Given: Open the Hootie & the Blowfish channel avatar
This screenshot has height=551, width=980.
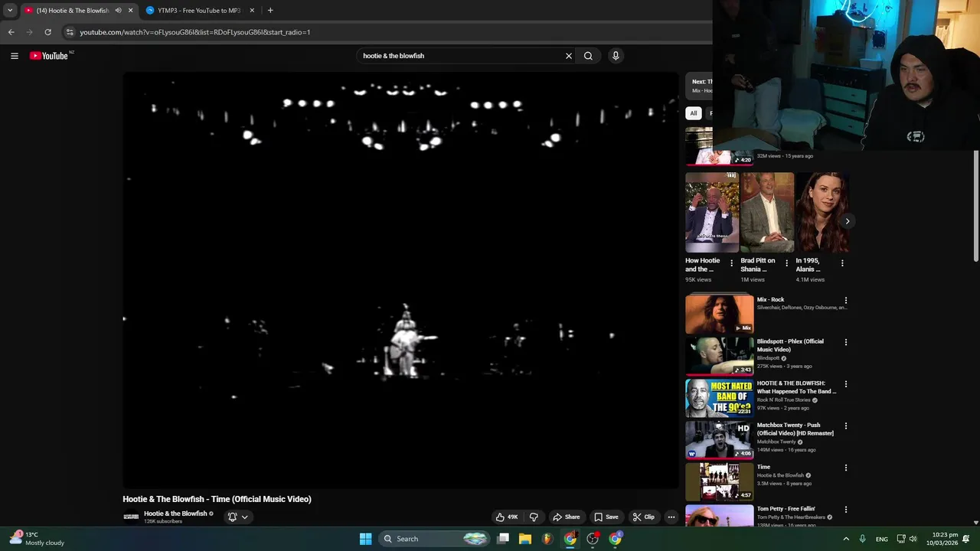Looking at the screenshot, I should (131, 517).
